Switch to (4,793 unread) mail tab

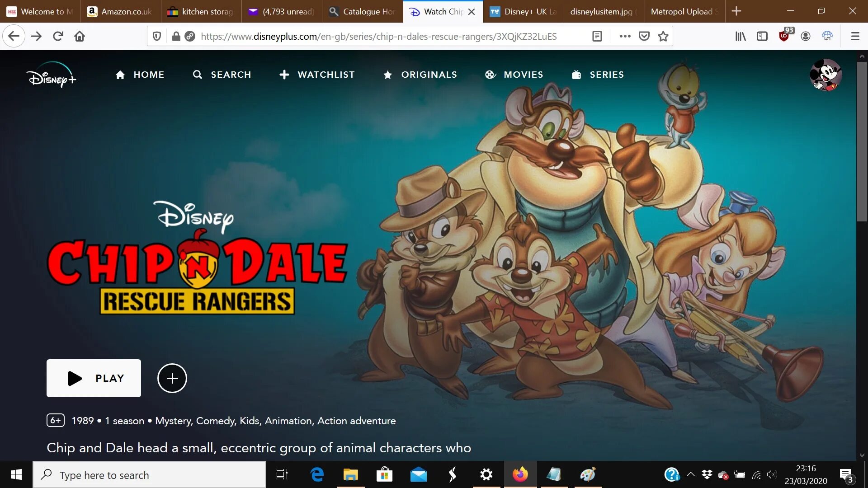coord(282,11)
